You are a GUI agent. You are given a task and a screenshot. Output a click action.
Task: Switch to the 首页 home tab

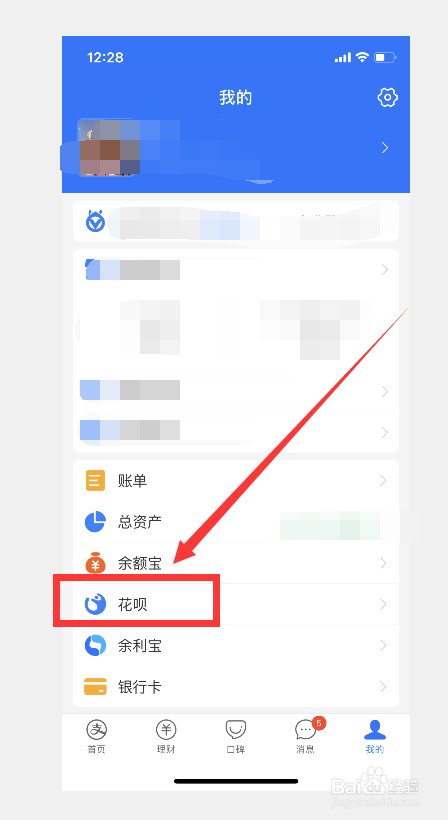[96, 736]
